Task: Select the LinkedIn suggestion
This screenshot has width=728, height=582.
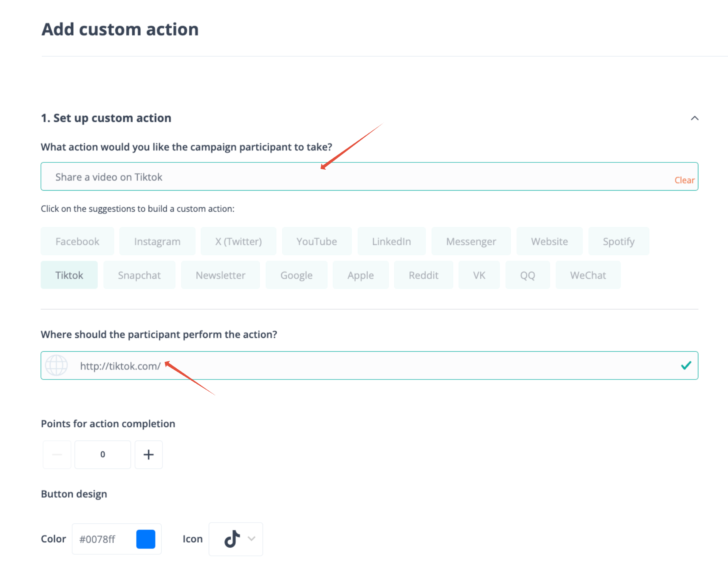Action: click(392, 241)
